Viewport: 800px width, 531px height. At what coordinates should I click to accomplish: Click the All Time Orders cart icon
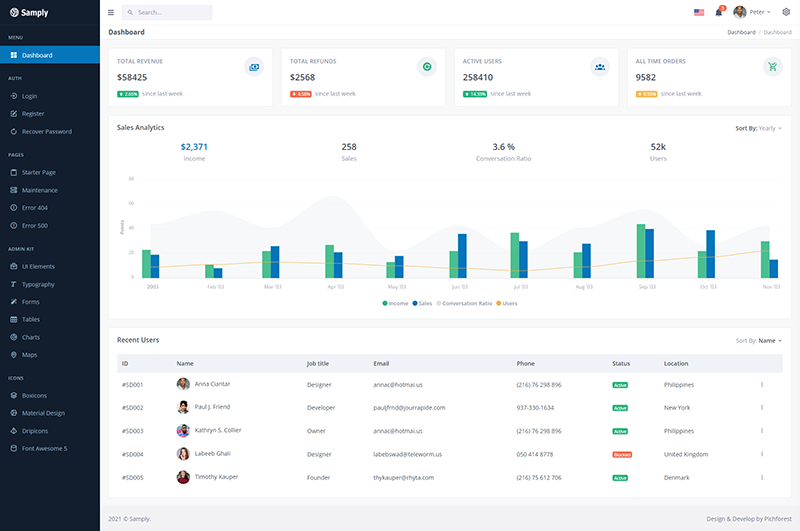tap(772, 67)
